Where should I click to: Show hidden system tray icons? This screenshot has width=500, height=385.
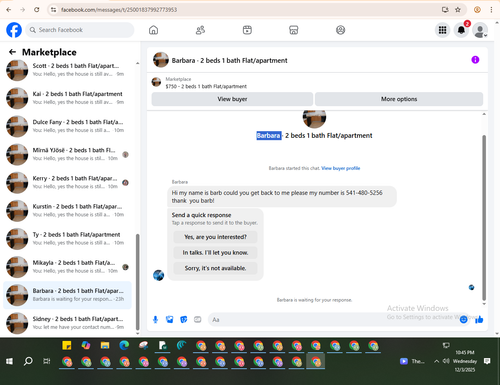436,361
